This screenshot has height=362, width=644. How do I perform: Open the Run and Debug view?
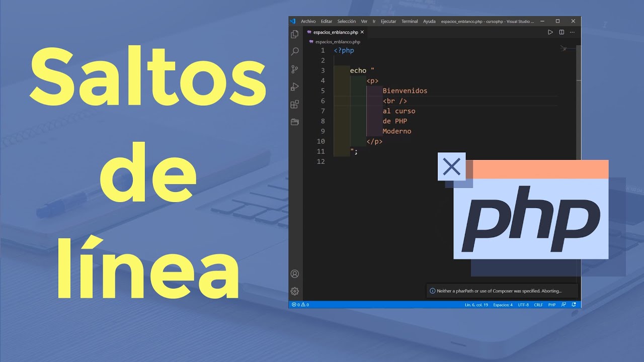click(x=295, y=87)
